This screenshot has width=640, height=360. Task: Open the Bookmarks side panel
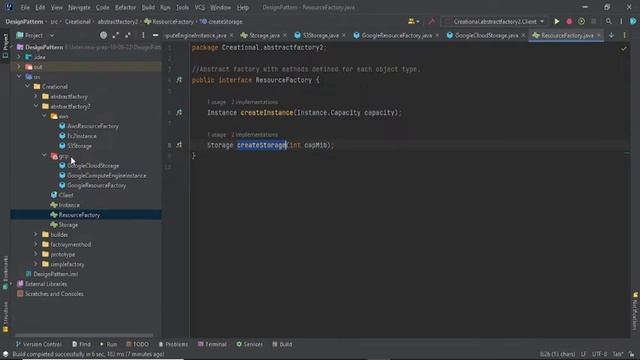(5, 273)
